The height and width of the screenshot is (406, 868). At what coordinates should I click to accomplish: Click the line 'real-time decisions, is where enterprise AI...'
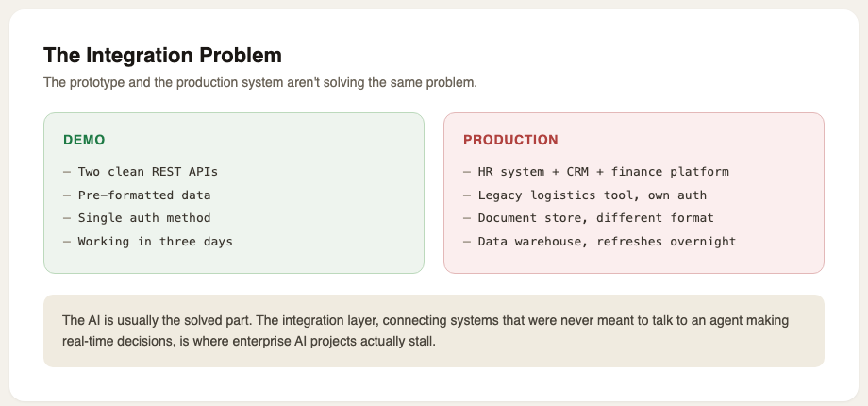[249, 341]
